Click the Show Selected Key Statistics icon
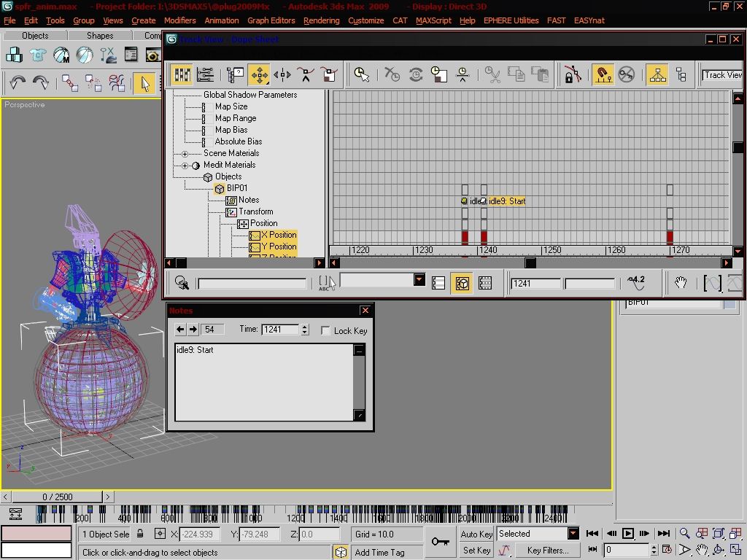The height and width of the screenshot is (560, 747). [x=636, y=283]
